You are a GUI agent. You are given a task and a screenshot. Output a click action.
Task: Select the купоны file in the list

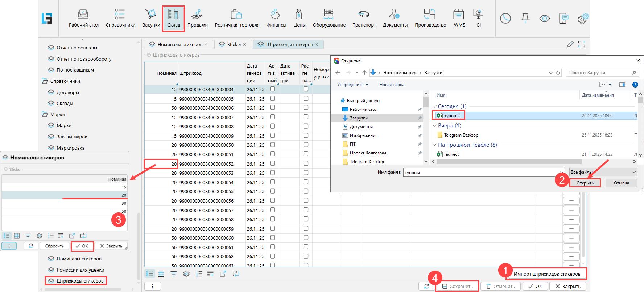click(x=451, y=116)
